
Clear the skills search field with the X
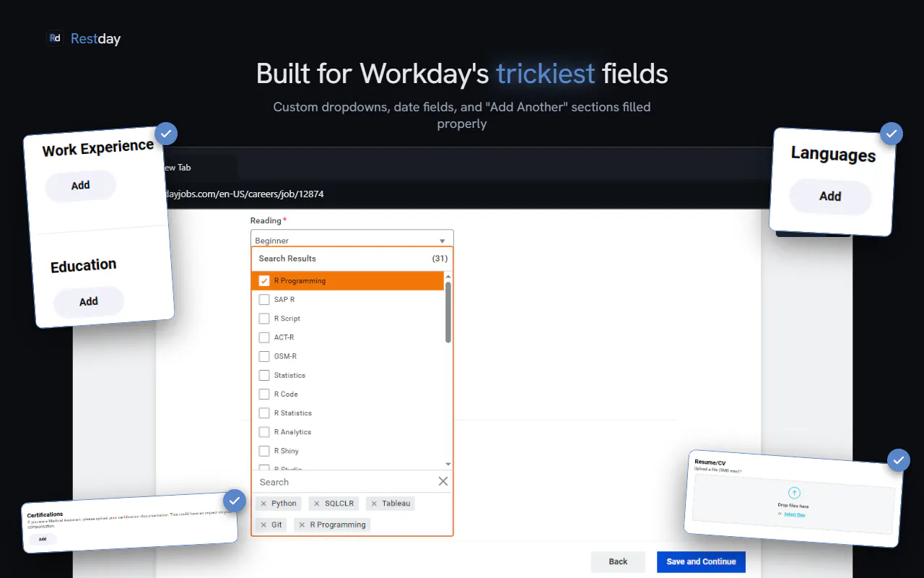[x=443, y=481]
